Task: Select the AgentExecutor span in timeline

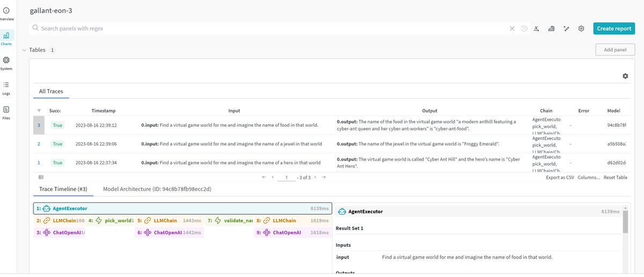Action: coord(182,208)
